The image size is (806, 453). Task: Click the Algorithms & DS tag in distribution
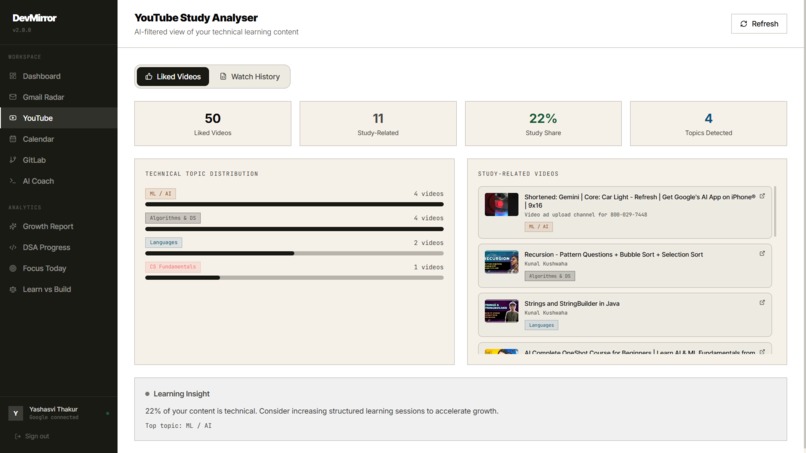[x=173, y=218]
